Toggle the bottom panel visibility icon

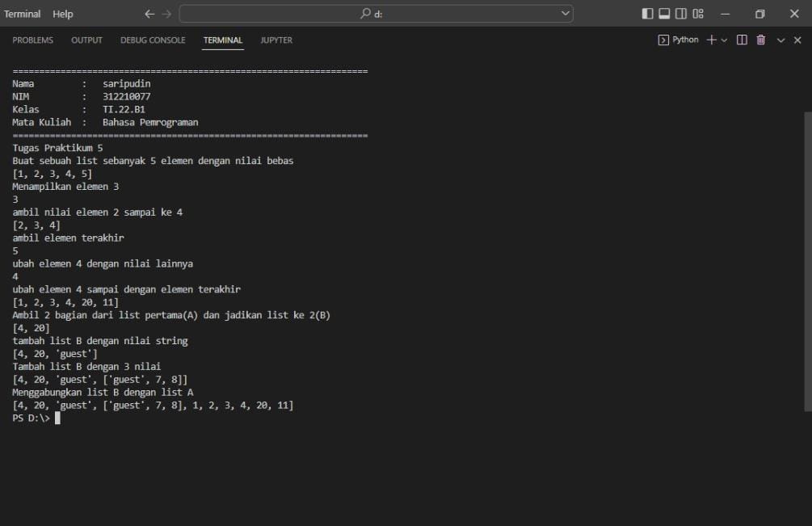pos(664,14)
